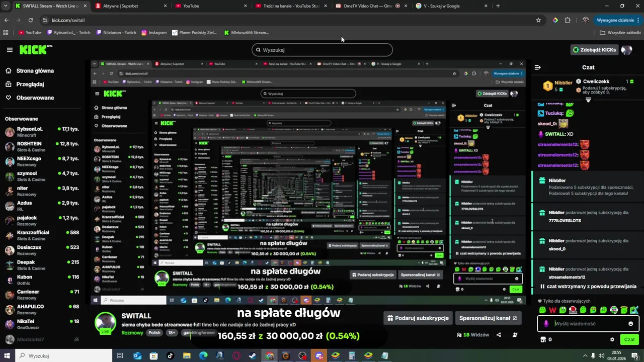Image resolution: width=644 pixels, height=362 pixels.
Task: Open the Kick hamburger sidebar menu
Action: click(x=10, y=50)
